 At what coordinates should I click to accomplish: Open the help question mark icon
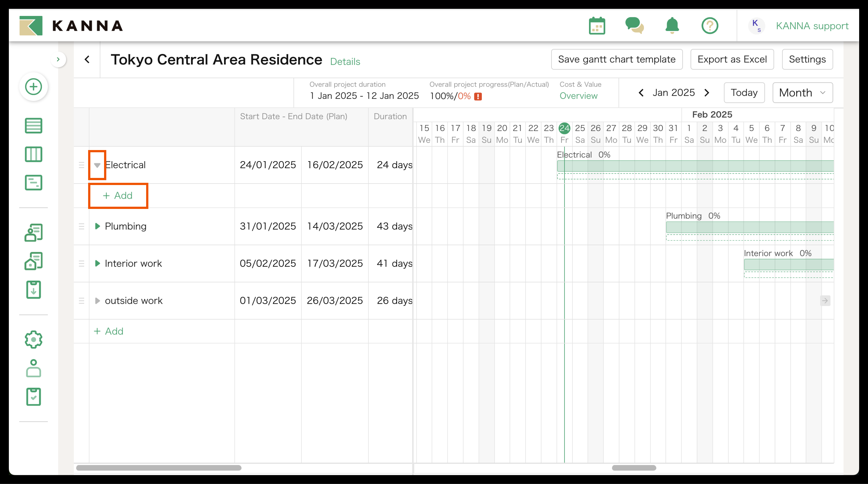[710, 26]
